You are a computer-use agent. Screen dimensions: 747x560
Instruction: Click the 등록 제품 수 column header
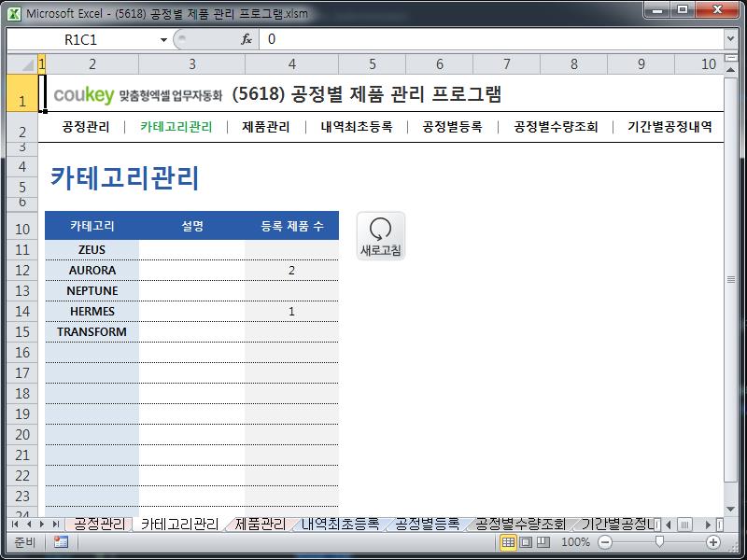[291, 226]
